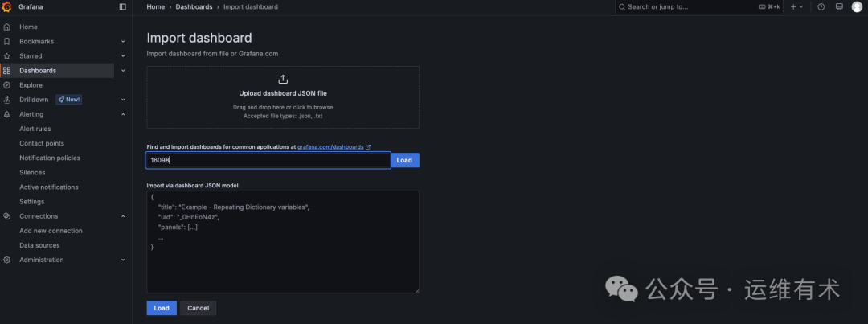The width and height of the screenshot is (868, 324).
Task: Click the Explore compass icon
Action: tap(6, 85)
